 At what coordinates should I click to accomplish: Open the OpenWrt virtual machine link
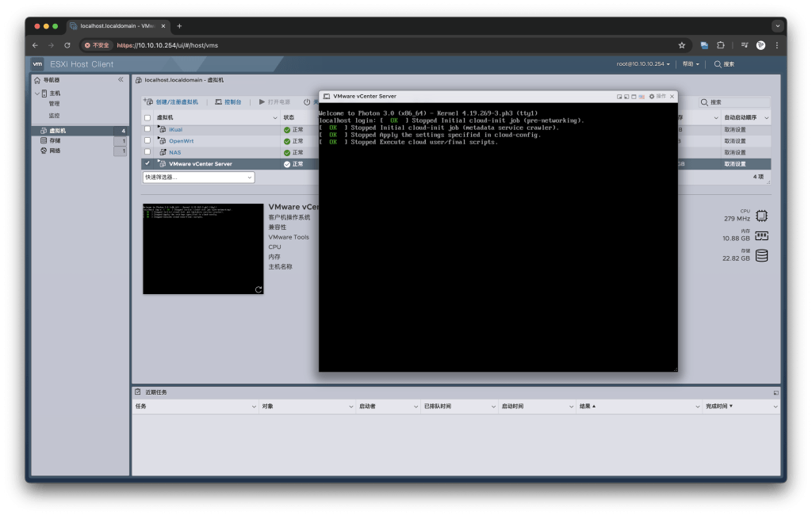182,141
